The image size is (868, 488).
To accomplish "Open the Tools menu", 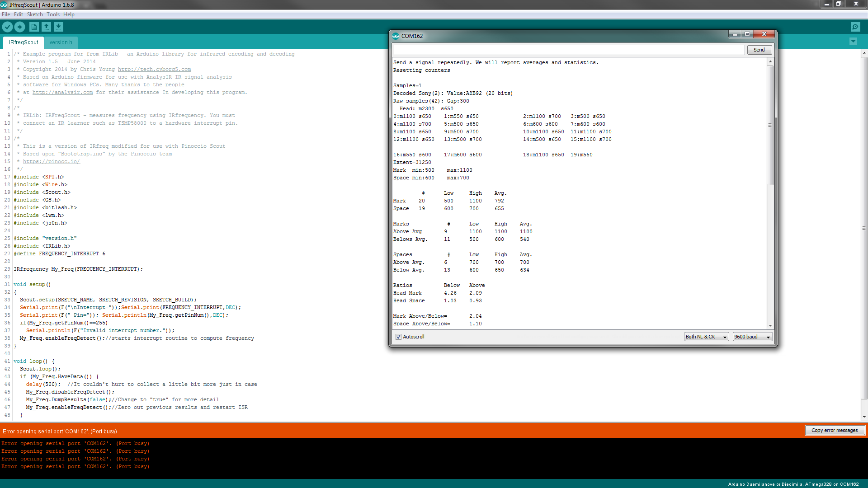I will pos(53,14).
